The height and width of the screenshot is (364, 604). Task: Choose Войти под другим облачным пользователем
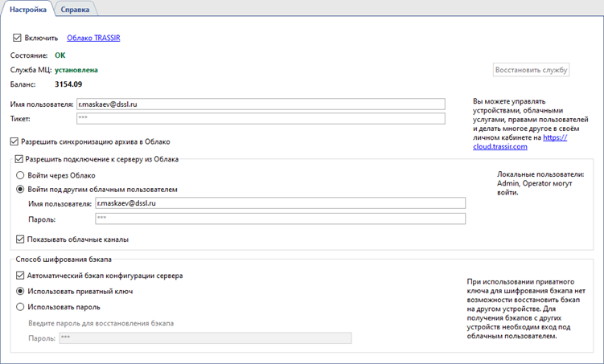[20, 189]
